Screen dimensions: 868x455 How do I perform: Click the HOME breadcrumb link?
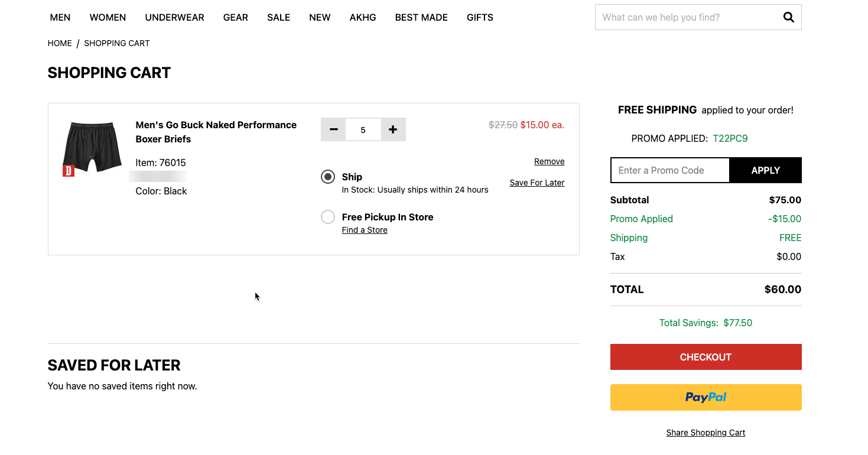(60, 43)
